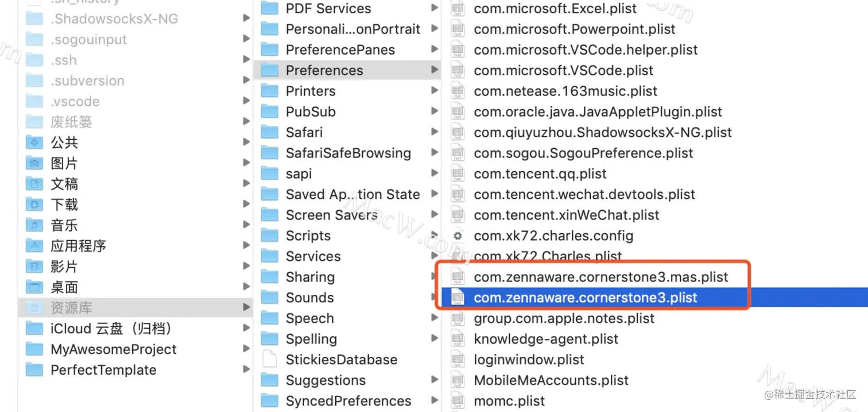The width and height of the screenshot is (868, 412).
Task: Click the 下载 folder icon
Action: 35,205
